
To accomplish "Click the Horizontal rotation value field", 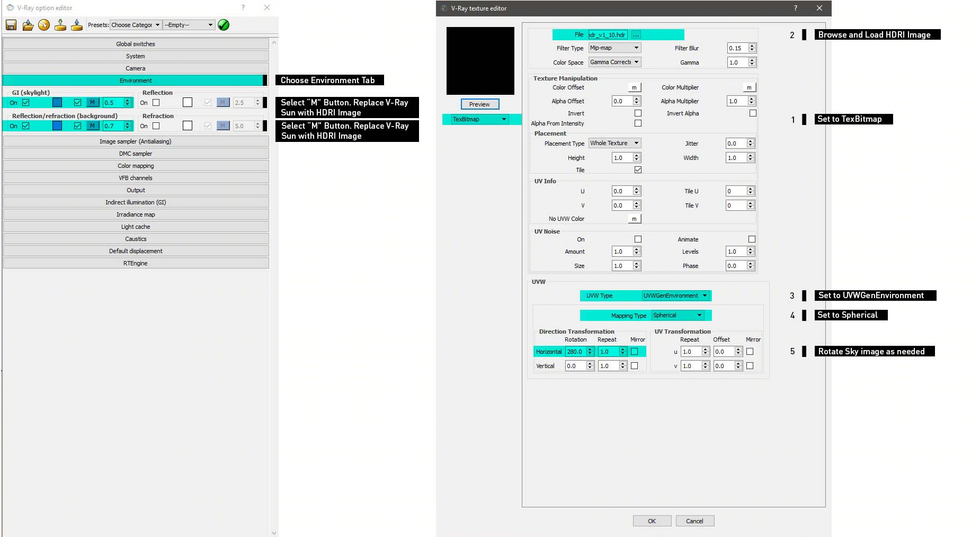I will 576,352.
